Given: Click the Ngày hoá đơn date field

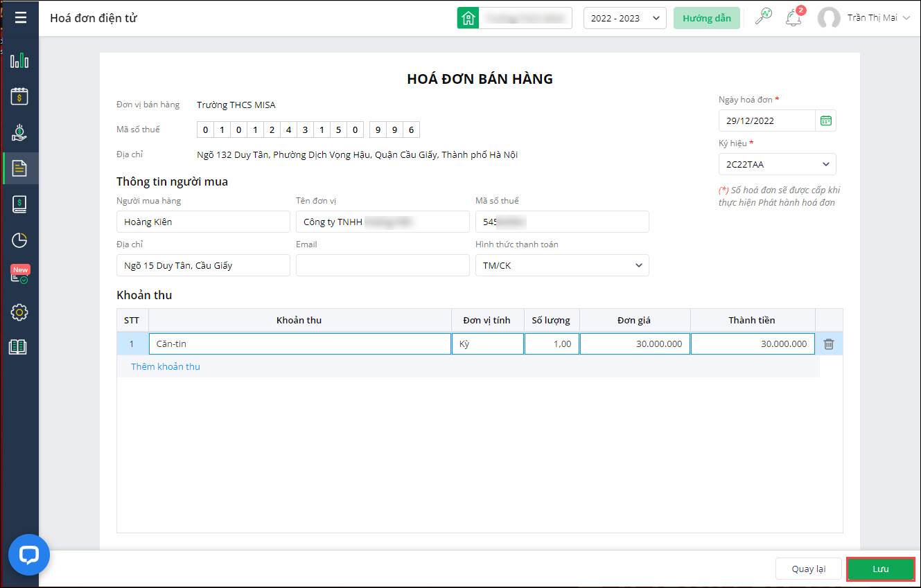Looking at the screenshot, I should pos(767,121).
